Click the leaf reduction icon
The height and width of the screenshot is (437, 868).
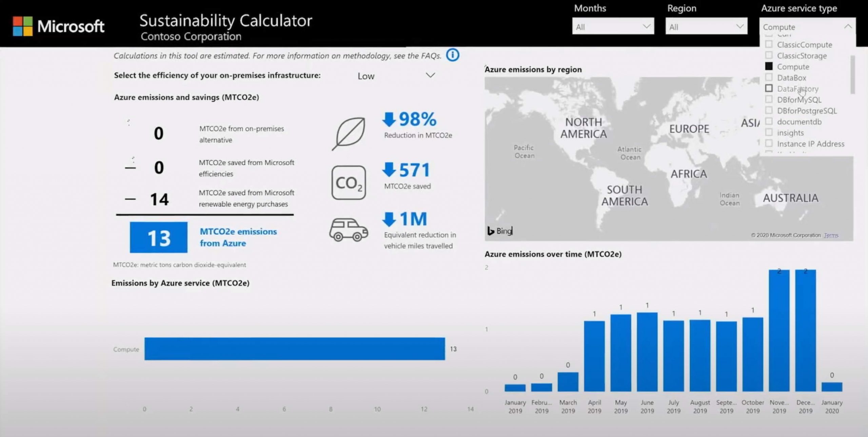(x=349, y=133)
